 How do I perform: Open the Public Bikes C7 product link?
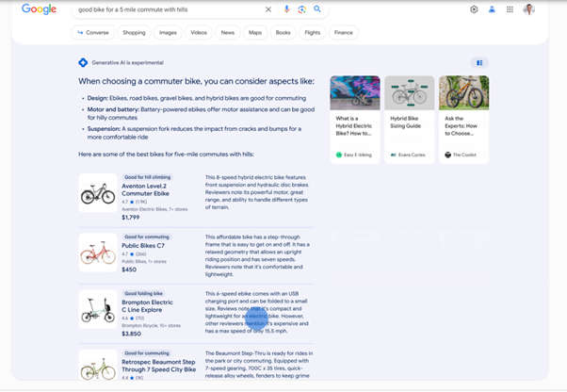(143, 245)
